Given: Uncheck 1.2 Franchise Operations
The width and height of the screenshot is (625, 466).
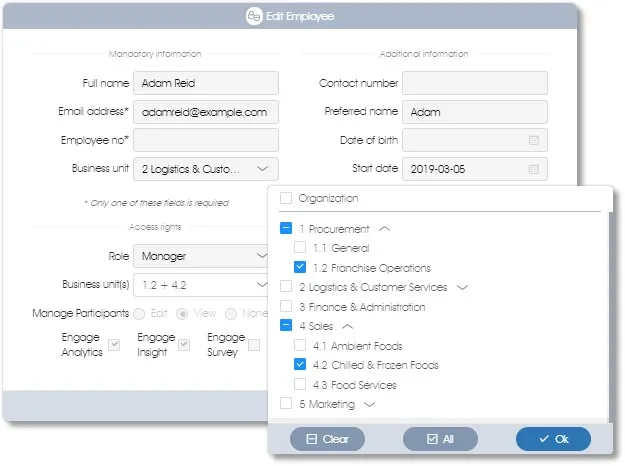Looking at the screenshot, I should coord(300,268).
